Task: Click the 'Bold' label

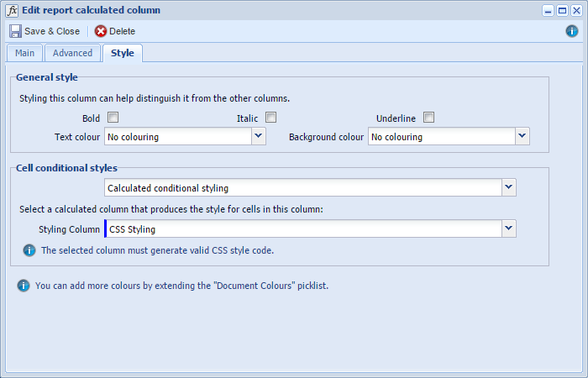Action: pyautogui.click(x=91, y=118)
